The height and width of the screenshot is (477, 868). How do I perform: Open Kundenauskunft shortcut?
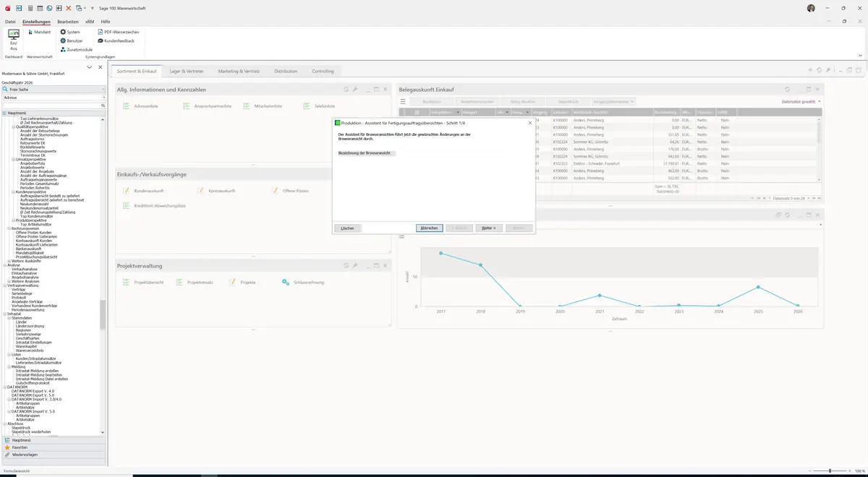point(144,191)
